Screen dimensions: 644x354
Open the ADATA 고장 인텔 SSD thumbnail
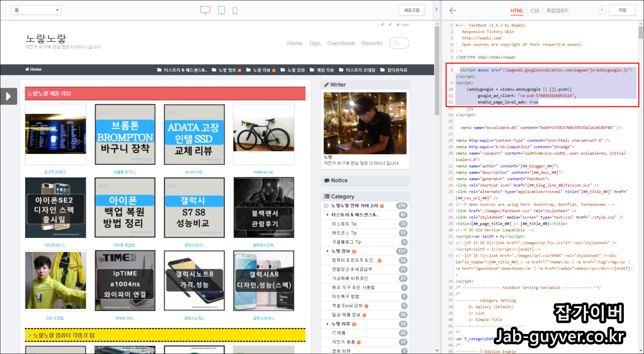coord(194,135)
